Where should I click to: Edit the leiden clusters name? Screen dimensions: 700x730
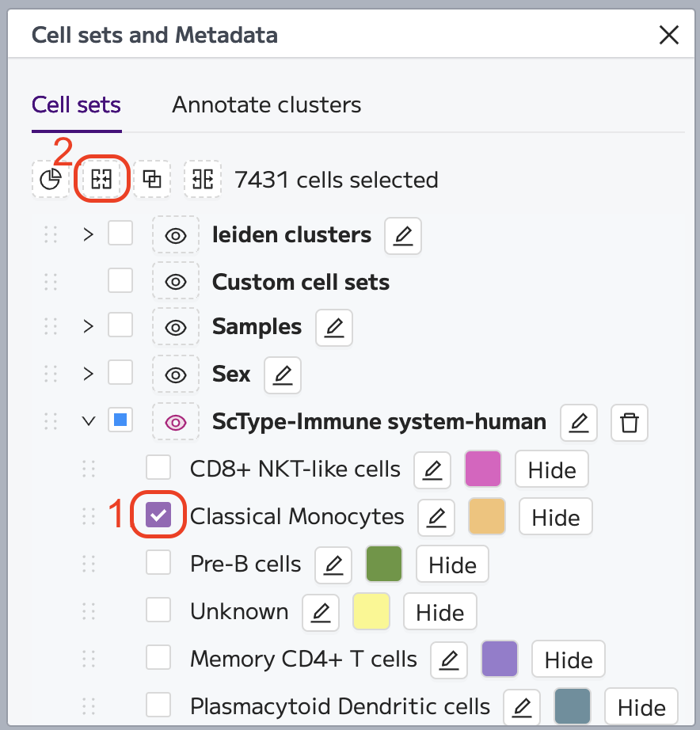click(x=403, y=236)
